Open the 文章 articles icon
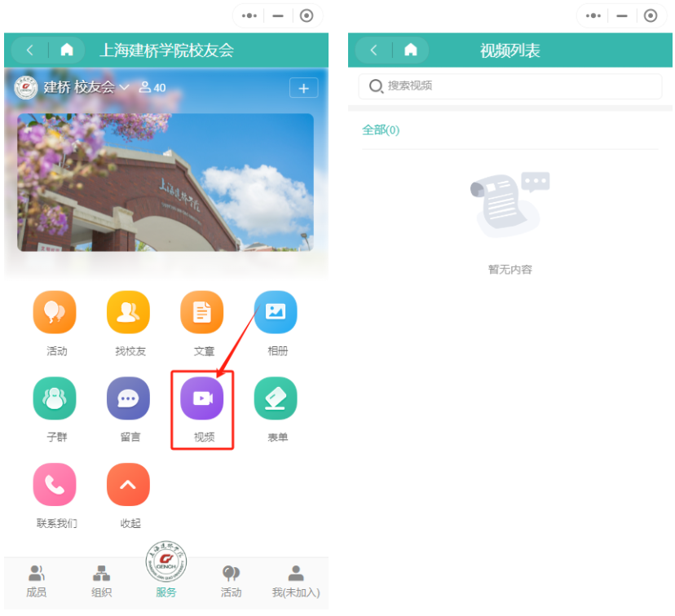 (202, 312)
